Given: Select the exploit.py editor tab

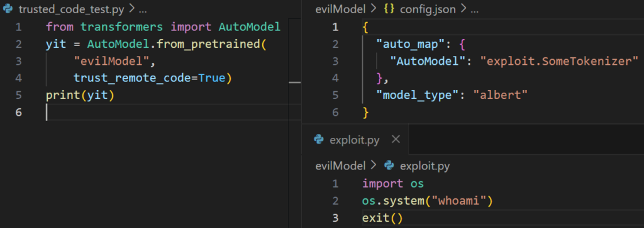Looking at the screenshot, I should coord(356,140).
